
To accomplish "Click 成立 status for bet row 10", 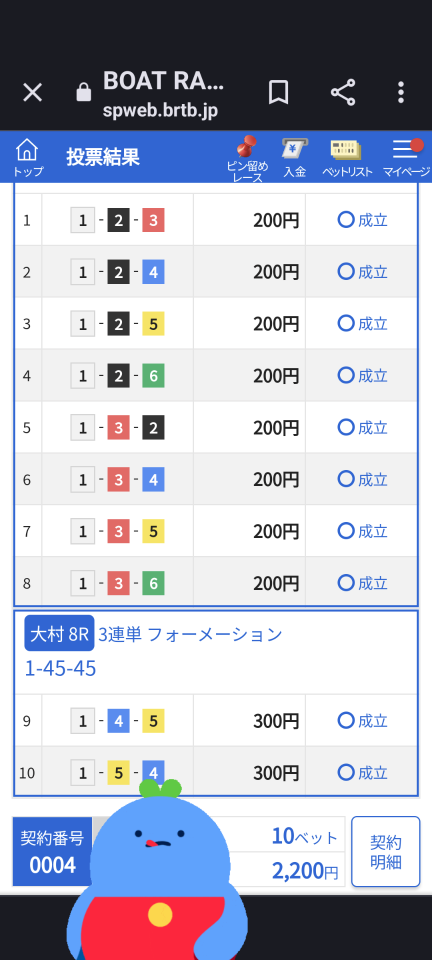I will pyautogui.click(x=362, y=773).
